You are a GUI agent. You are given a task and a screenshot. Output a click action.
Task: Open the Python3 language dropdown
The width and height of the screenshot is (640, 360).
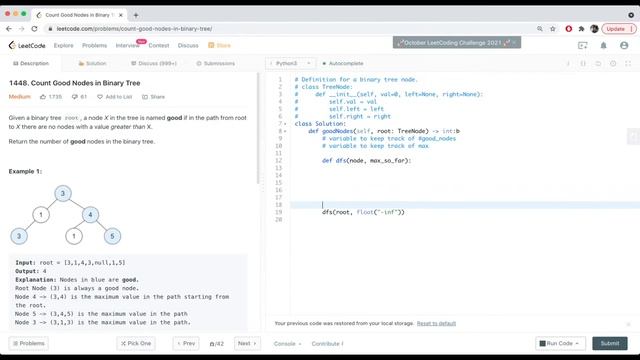[290, 63]
